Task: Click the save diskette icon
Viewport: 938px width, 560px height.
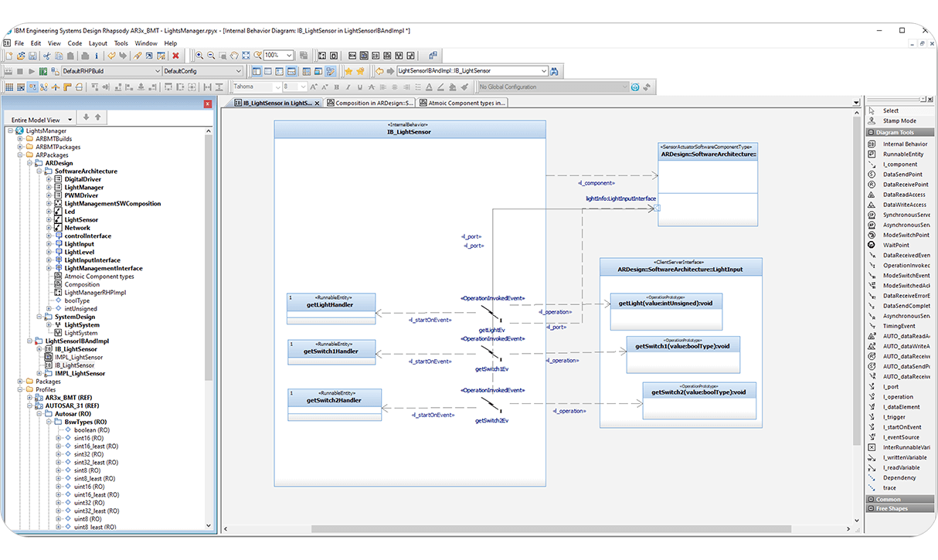Action: click(33, 56)
